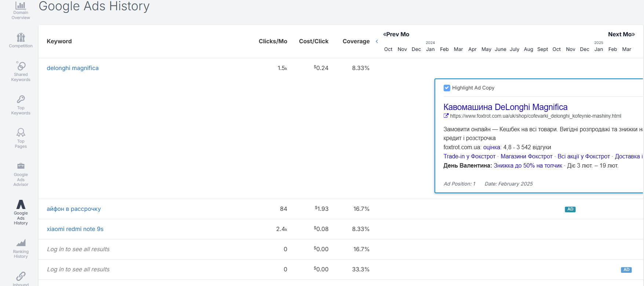Sort by Clicks/Mo column header
Image resolution: width=644 pixels, height=286 pixels.
click(x=273, y=41)
